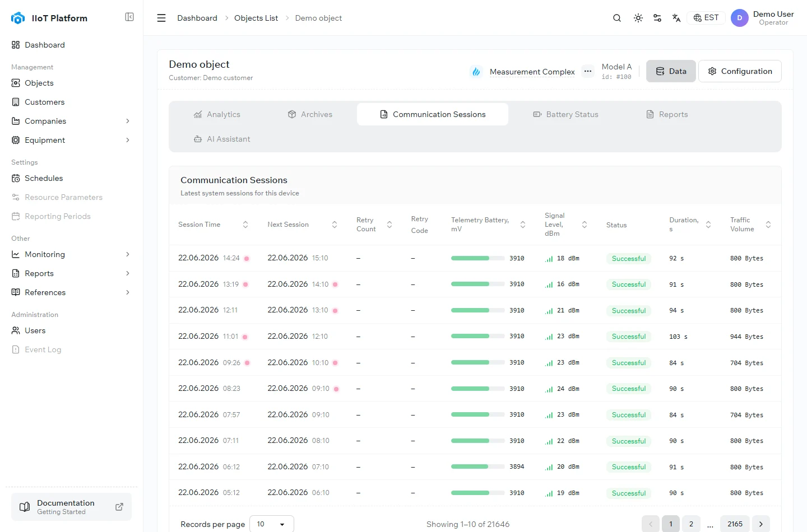Click the Data button
The width and height of the screenshot is (807, 532).
(x=671, y=71)
